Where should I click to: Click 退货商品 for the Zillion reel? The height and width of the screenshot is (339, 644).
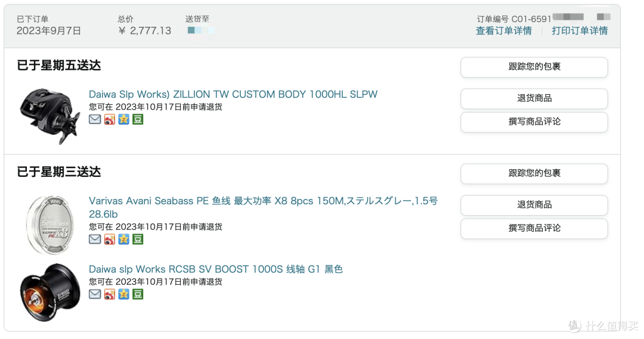[534, 98]
